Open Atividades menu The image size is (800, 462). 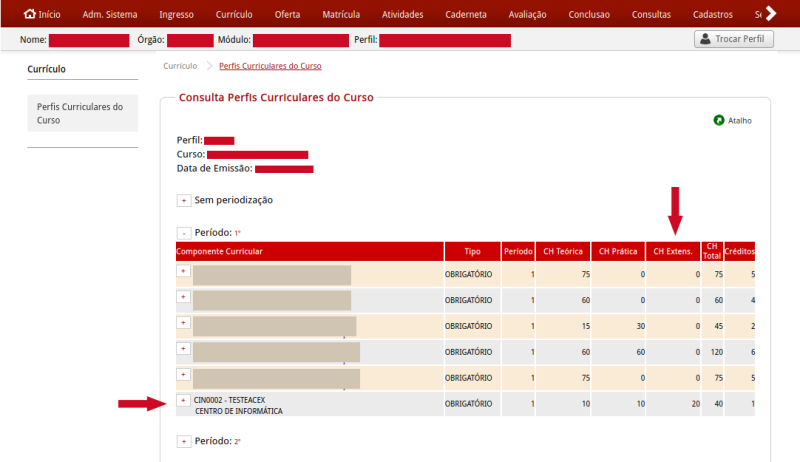tap(403, 14)
